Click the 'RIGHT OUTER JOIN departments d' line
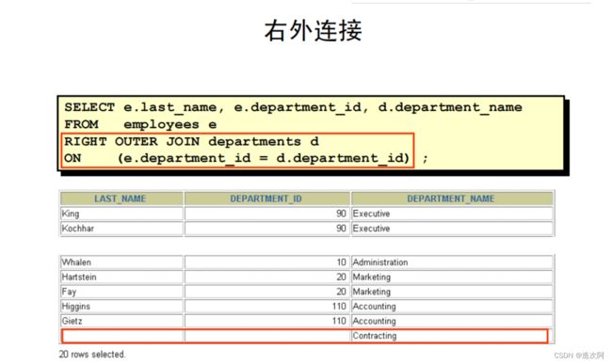The image size is (612, 364). pos(192,141)
